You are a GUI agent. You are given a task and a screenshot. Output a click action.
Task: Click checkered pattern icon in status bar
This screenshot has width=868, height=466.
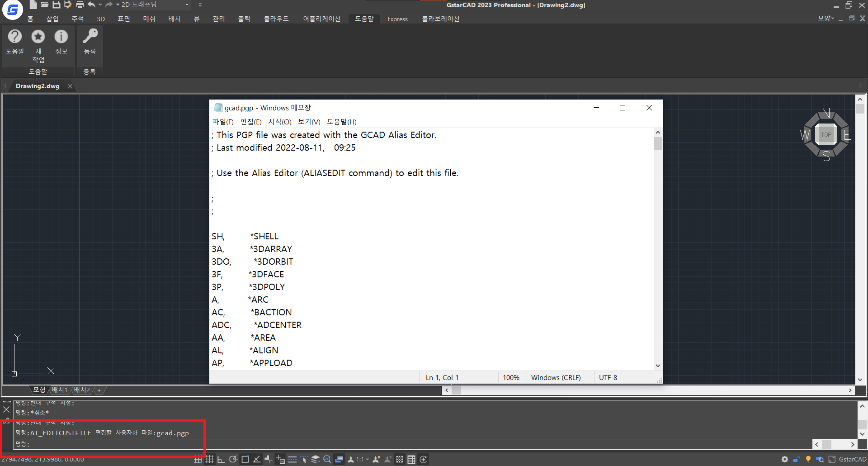400,460
